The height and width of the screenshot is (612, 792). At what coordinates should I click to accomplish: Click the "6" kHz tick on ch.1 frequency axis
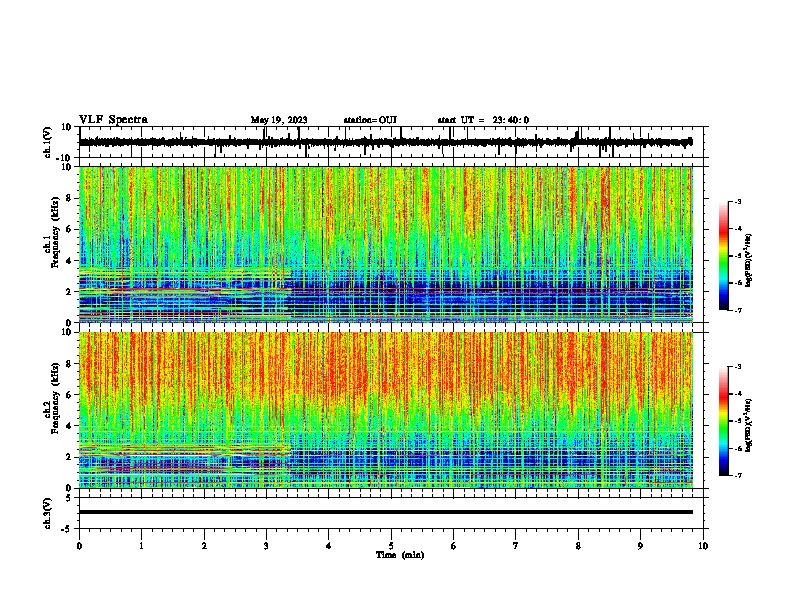coord(70,229)
